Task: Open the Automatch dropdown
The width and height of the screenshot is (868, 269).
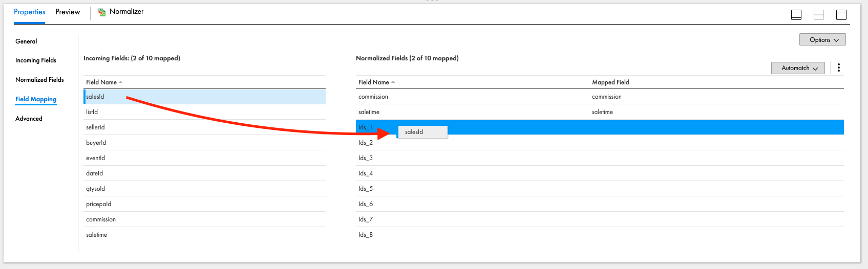Action: coord(797,68)
